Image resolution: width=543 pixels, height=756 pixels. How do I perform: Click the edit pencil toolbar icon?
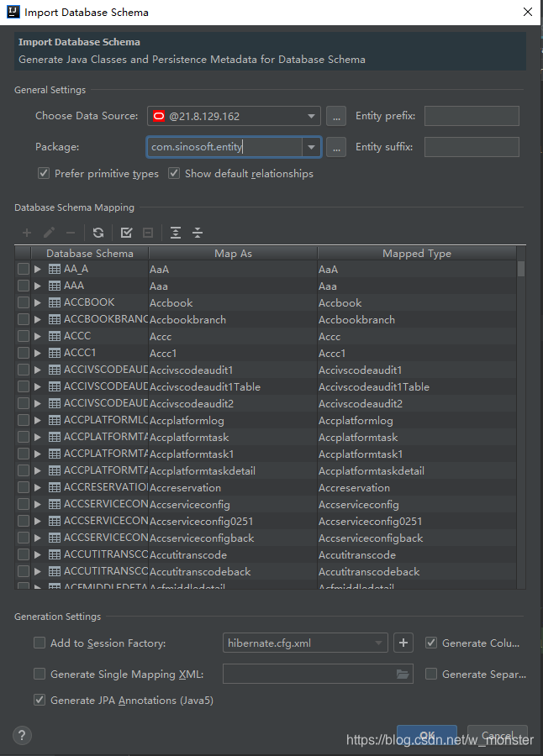[x=49, y=233]
